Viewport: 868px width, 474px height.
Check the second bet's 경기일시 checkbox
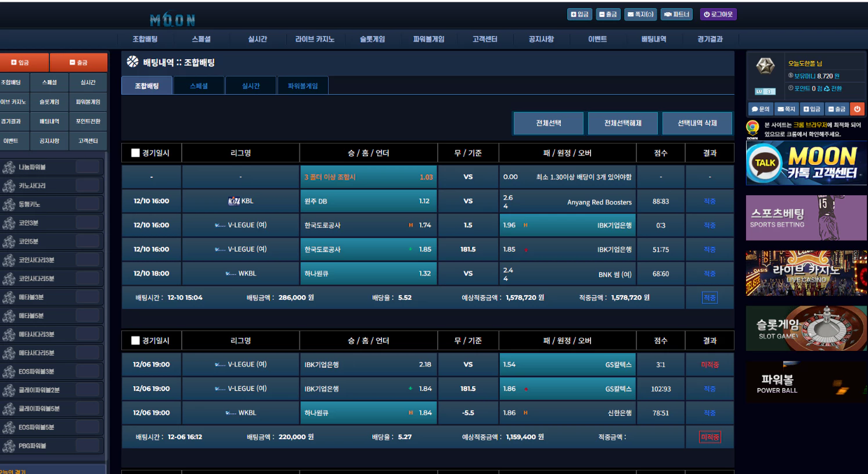(135, 340)
